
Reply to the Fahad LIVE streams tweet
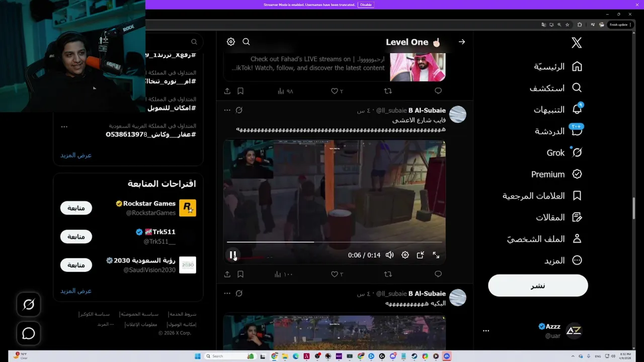pos(438,91)
